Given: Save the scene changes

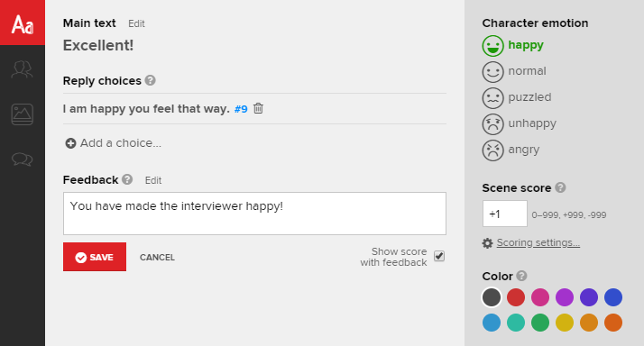Looking at the screenshot, I should 95,257.
